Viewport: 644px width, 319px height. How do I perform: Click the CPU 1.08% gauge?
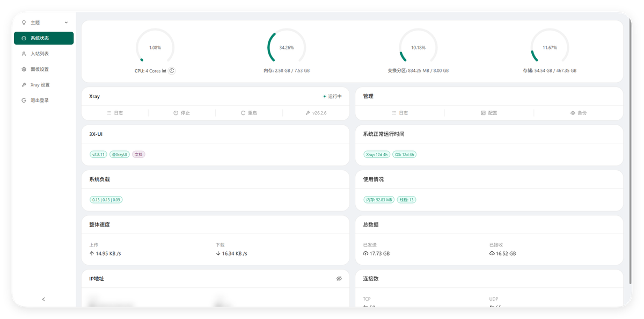[x=155, y=47]
